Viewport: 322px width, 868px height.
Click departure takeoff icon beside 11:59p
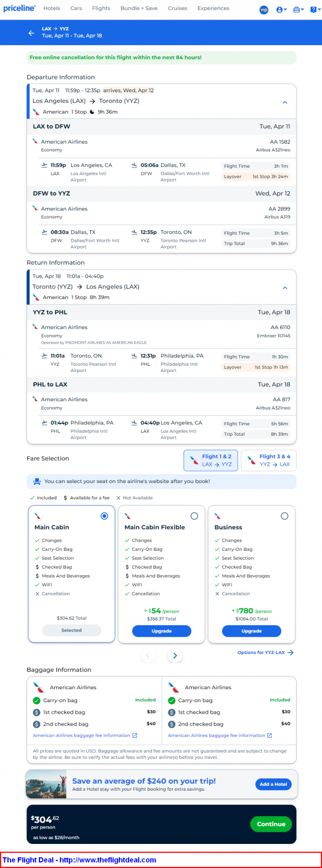coord(45,165)
